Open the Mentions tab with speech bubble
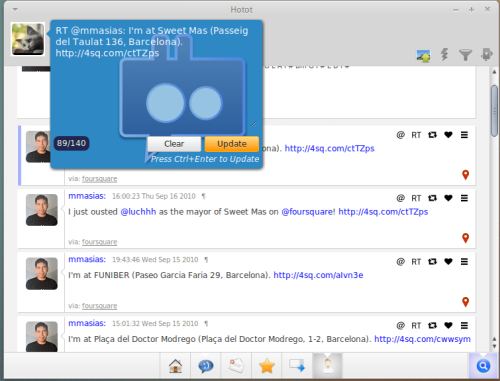 [x=206, y=366]
